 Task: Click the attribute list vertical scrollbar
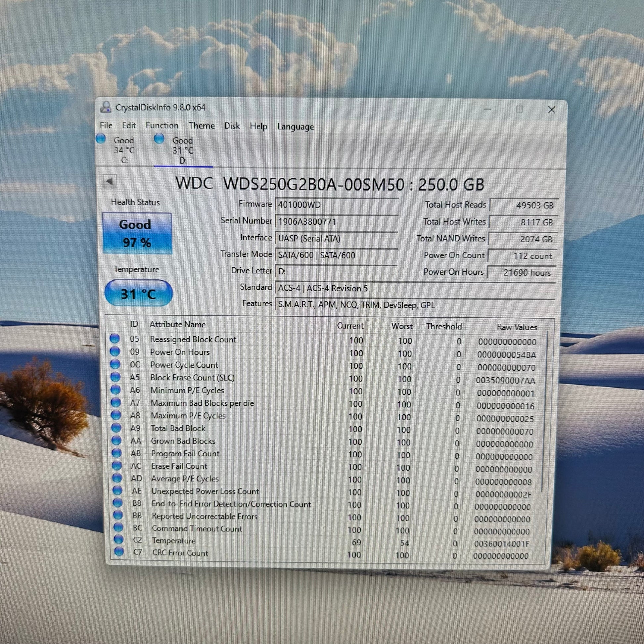(x=545, y=411)
